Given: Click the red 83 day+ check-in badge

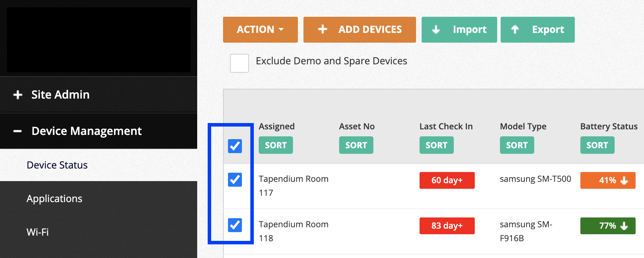Looking at the screenshot, I should [447, 226].
